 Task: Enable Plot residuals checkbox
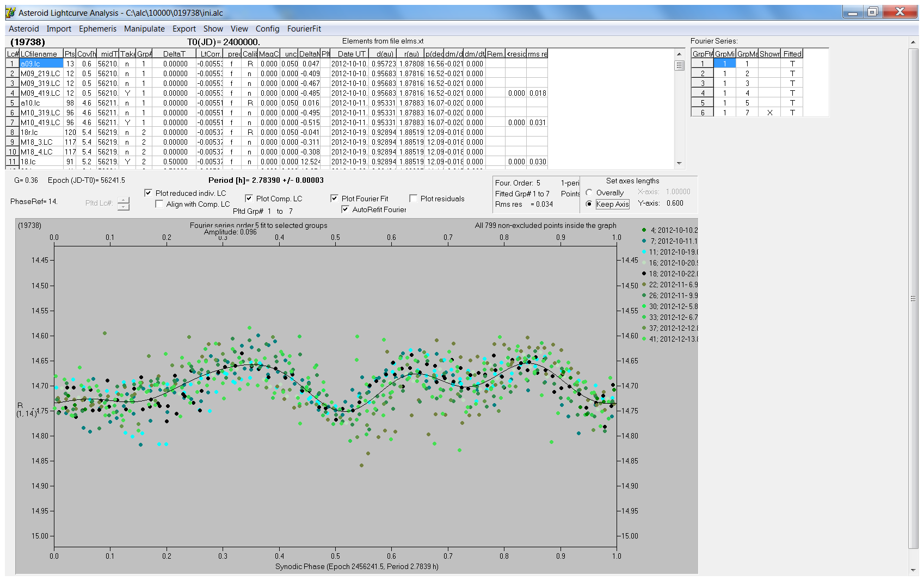click(413, 199)
